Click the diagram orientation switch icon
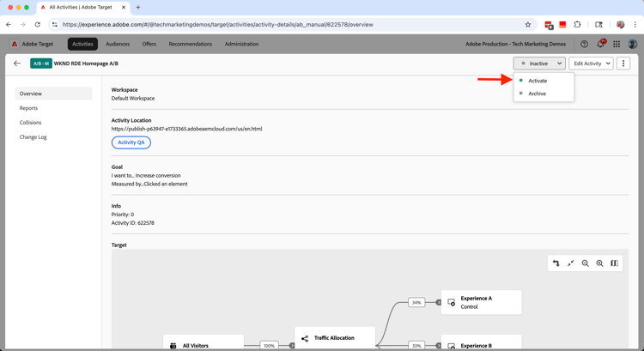 point(556,263)
